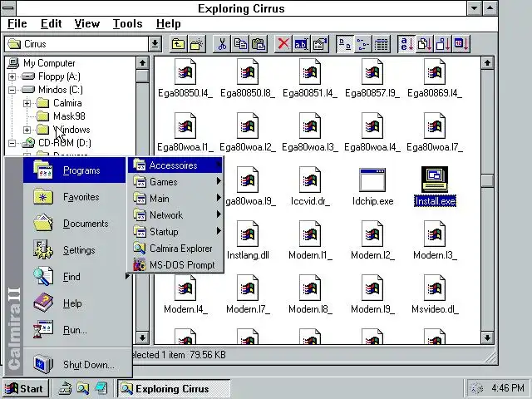This screenshot has height=399, width=532.
Task: Click system tray icon beside clock
Action: [x=478, y=388]
